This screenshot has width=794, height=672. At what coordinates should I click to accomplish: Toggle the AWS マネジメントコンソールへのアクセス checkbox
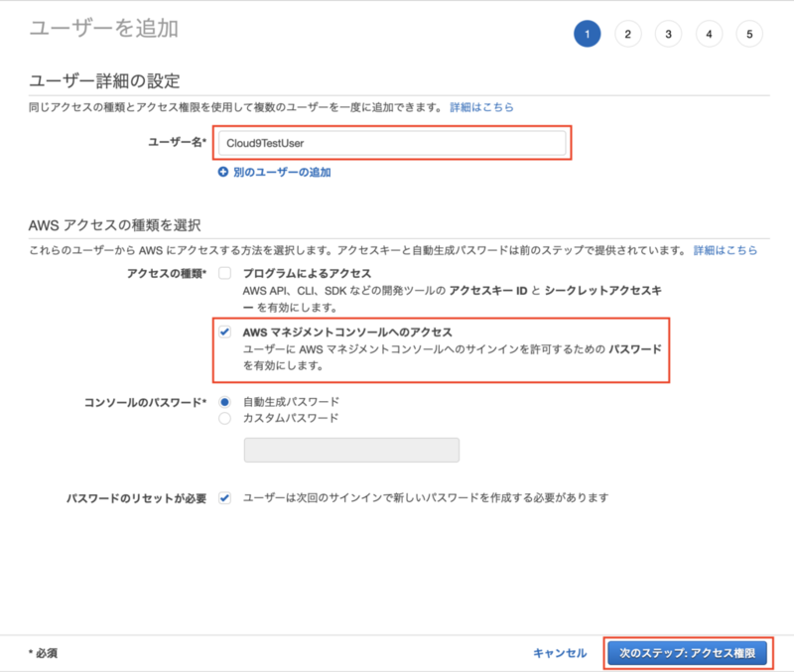tap(225, 333)
